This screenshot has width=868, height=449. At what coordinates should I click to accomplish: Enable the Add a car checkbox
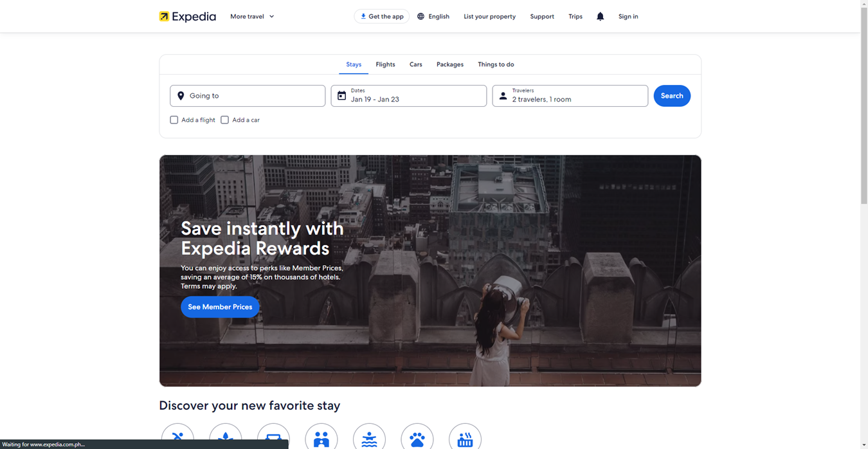224,120
